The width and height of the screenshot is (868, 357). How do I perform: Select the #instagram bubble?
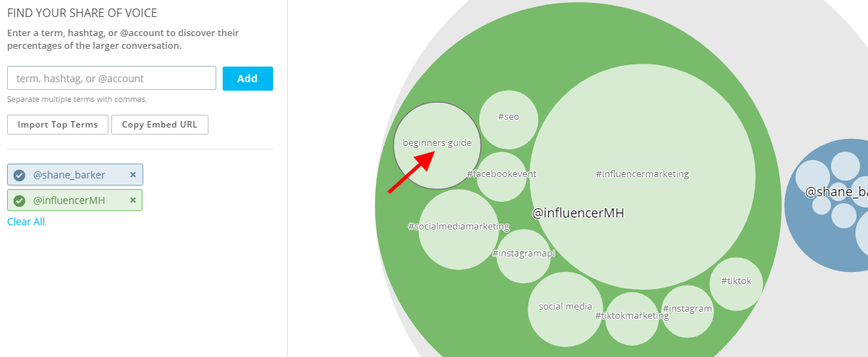point(687,311)
